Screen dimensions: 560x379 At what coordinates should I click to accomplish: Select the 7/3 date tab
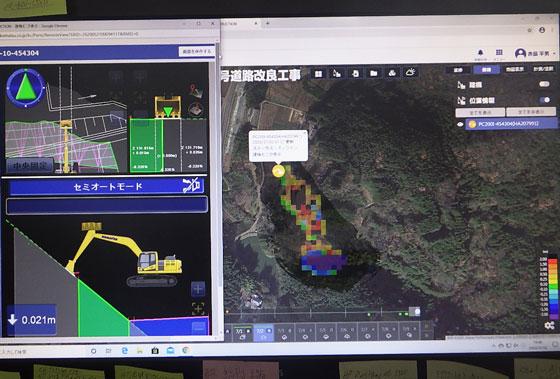coord(284,333)
